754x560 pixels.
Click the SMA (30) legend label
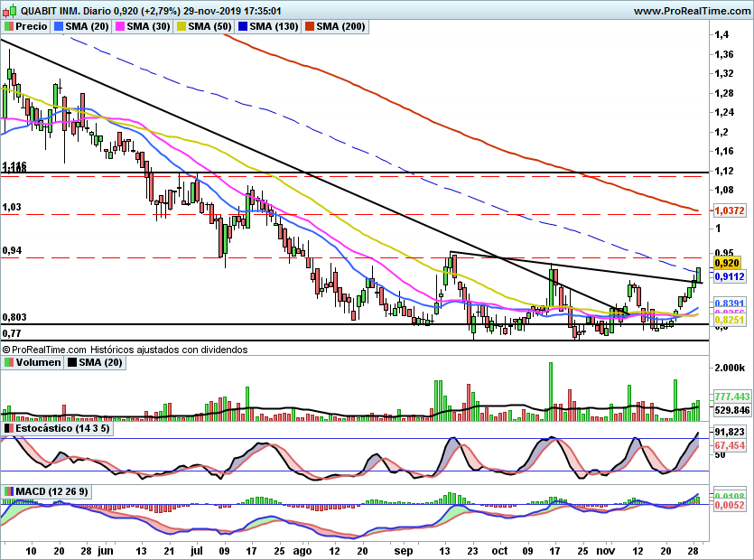tap(149, 26)
